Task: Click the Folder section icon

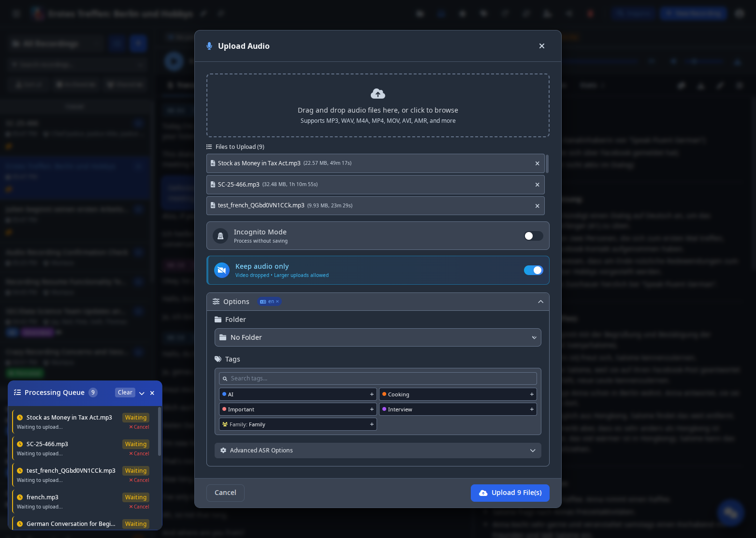Action: click(x=218, y=320)
